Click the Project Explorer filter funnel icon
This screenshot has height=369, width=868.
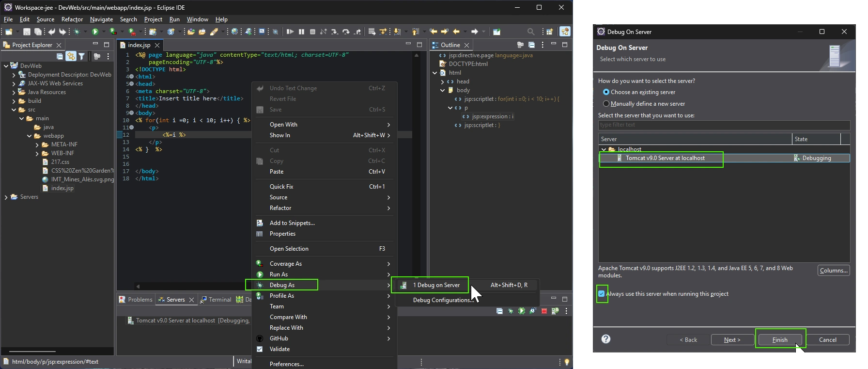point(81,56)
